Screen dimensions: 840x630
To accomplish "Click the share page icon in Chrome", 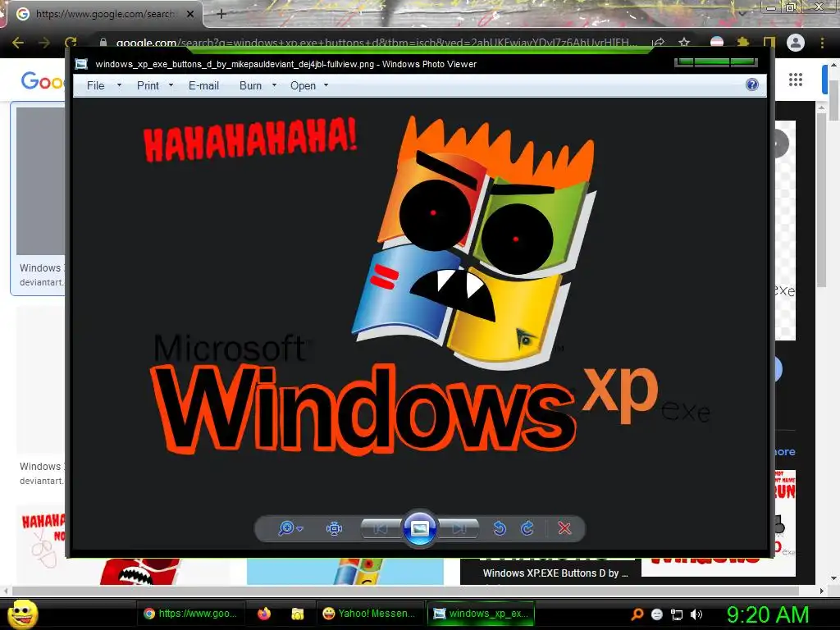I will pyautogui.click(x=659, y=43).
